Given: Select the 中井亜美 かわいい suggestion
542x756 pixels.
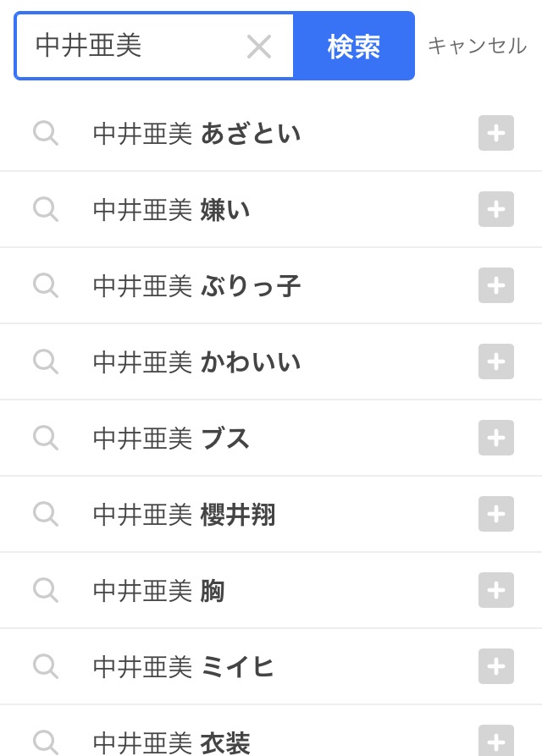Looking at the screenshot, I should tap(196, 362).
